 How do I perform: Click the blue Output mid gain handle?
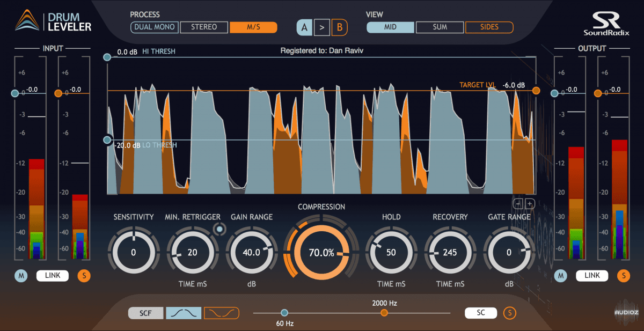click(x=555, y=93)
